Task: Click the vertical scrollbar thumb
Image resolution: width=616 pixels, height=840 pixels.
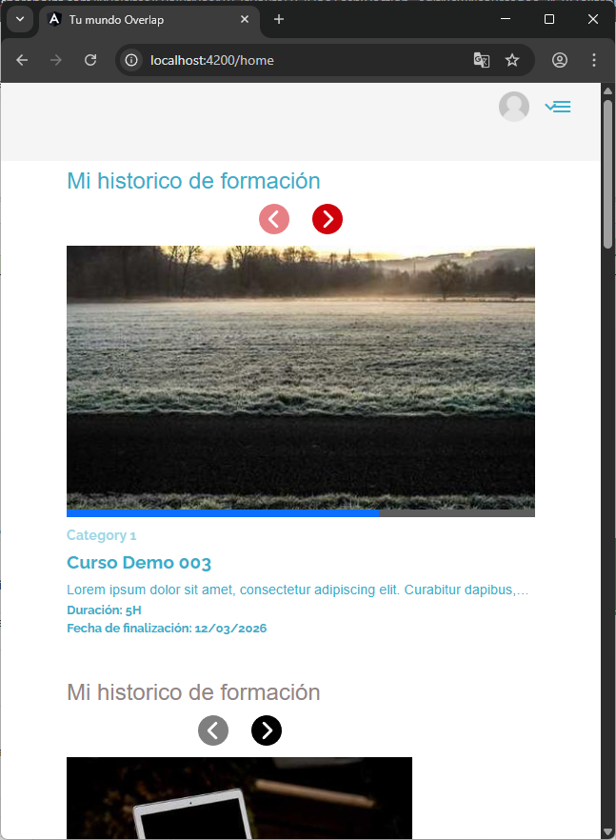Action: point(607,174)
